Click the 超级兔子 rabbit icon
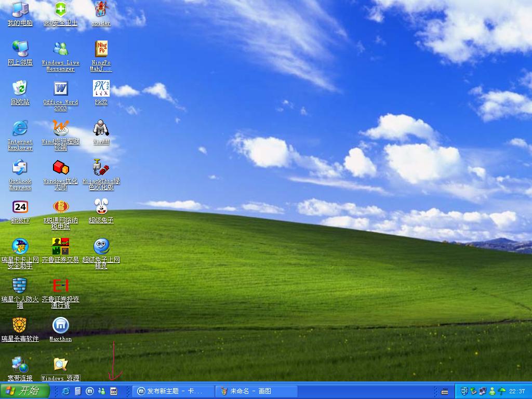Screen dimensions: 532x399 pyautogui.click(x=101, y=207)
